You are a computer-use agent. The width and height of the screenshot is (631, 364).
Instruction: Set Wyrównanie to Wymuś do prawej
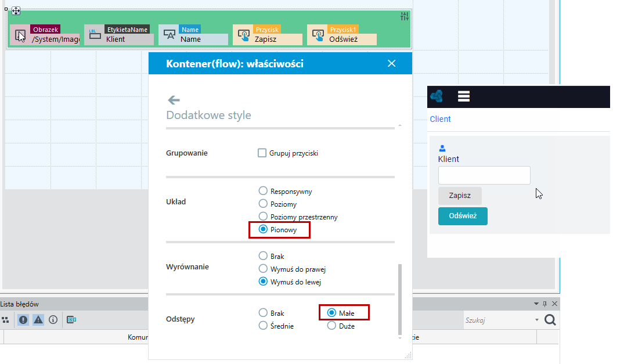[263, 269]
